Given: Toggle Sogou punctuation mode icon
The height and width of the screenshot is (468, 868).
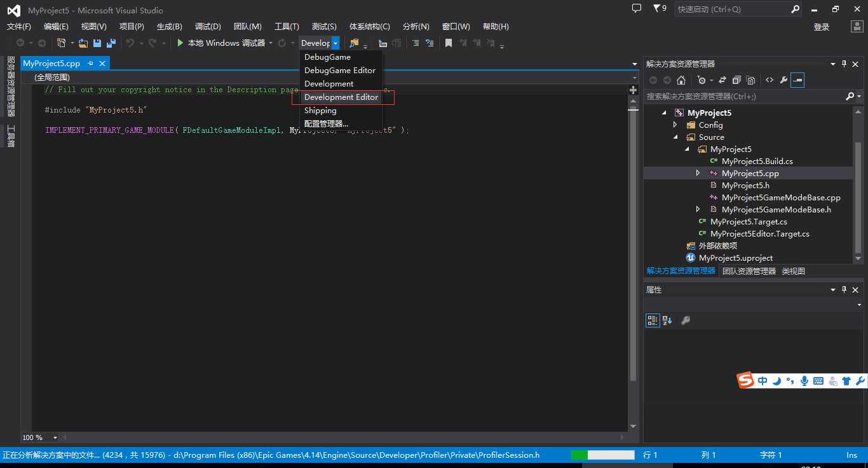Looking at the screenshot, I should click(x=790, y=381).
